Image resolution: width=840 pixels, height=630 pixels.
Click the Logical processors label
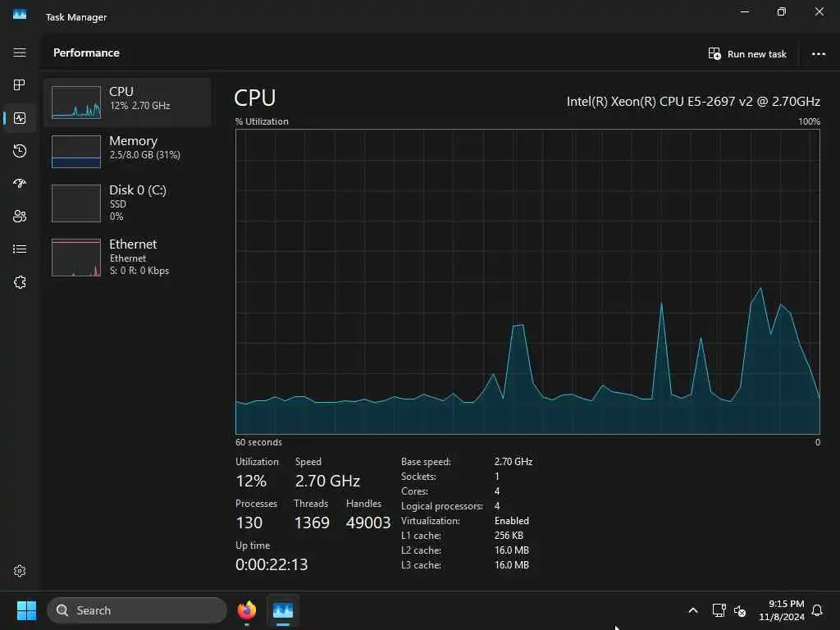[442, 505]
